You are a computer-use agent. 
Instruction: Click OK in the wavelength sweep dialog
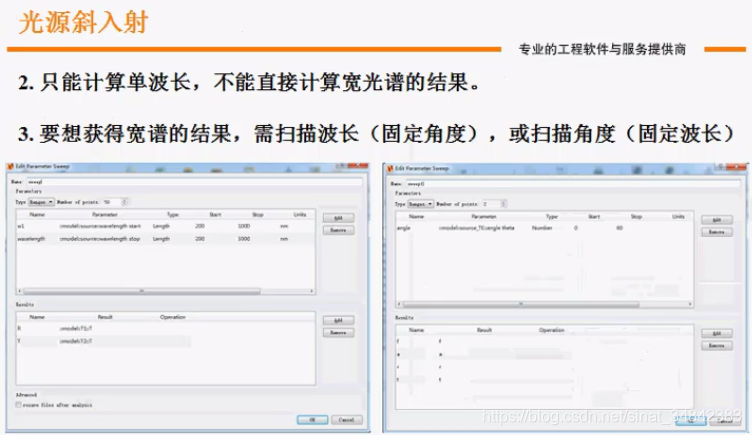click(312, 420)
